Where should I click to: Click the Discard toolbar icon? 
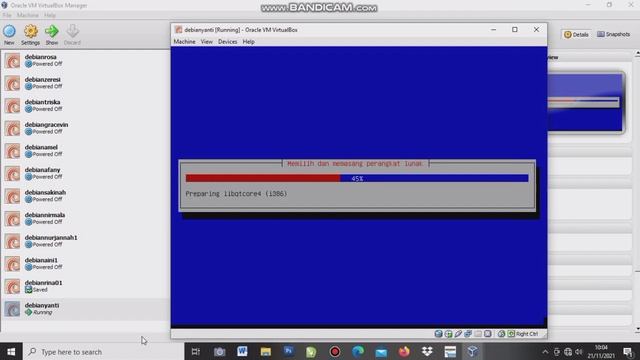(72, 35)
